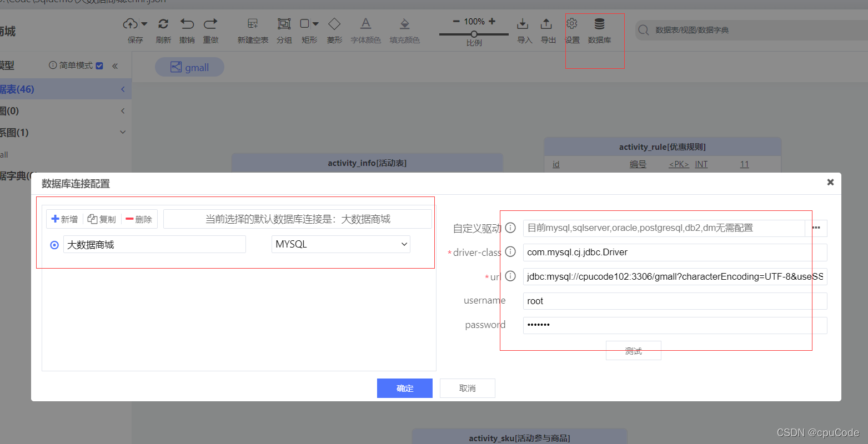Click the simple mode info icon
Image resolution: width=868 pixels, height=444 pixels.
coord(53,65)
